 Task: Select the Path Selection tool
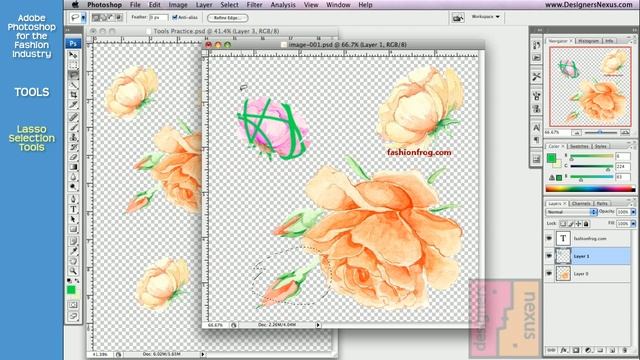[x=73, y=219]
